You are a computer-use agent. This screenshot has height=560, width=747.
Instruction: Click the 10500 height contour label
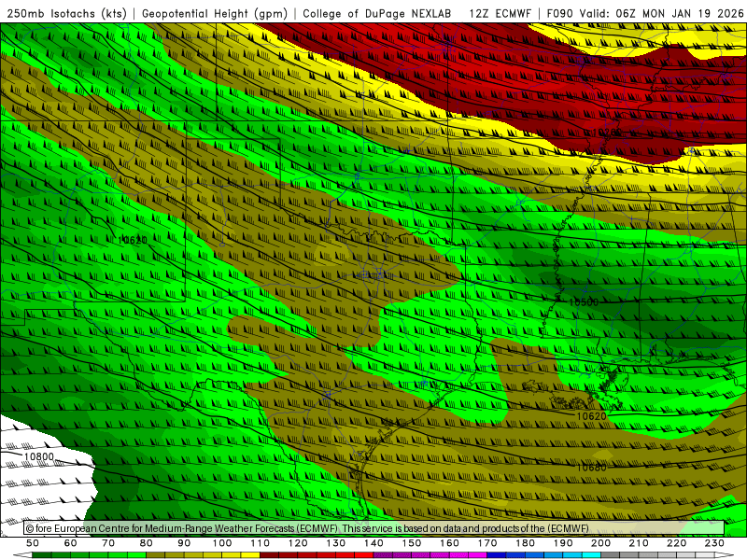(584, 301)
